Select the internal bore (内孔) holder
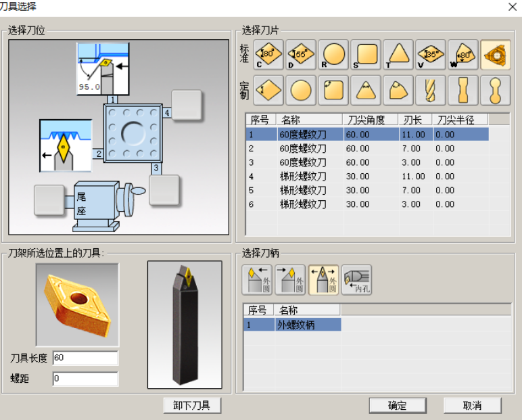Image resolution: width=522 pixels, height=420 pixels. pyautogui.click(x=356, y=279)
